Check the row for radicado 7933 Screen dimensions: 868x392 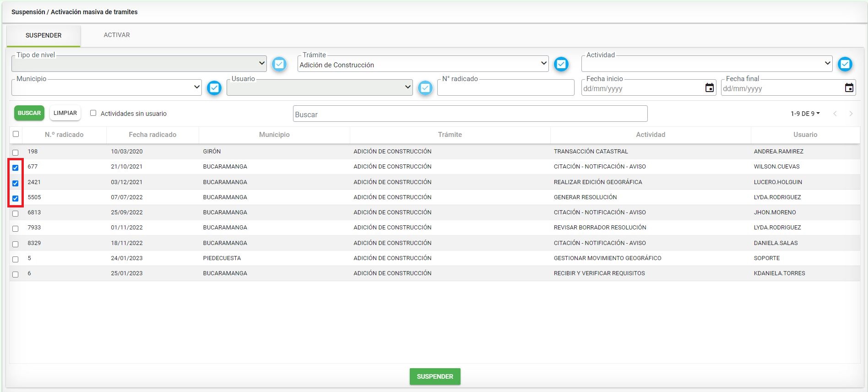tap(16, 229)
